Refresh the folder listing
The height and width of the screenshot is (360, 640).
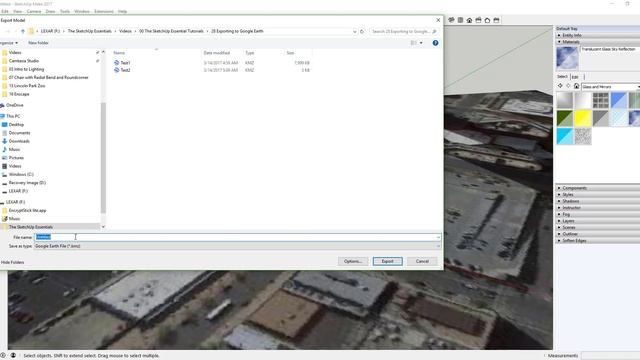[x=362, y=31]
